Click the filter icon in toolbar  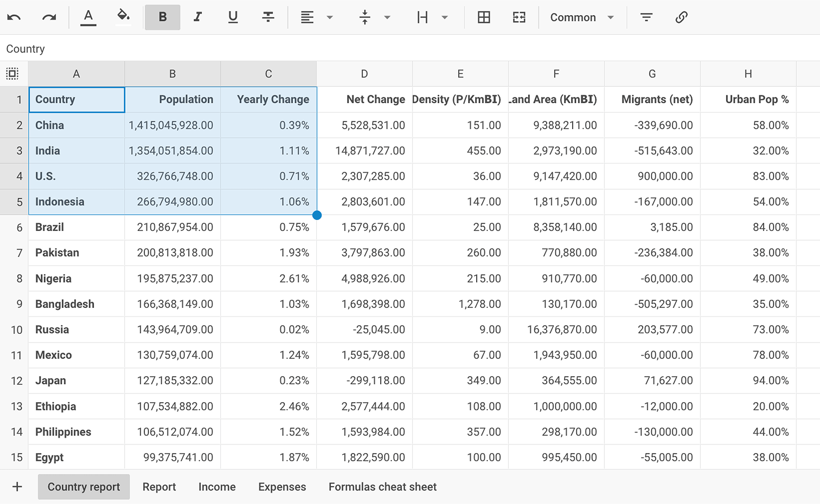[646, 17]
